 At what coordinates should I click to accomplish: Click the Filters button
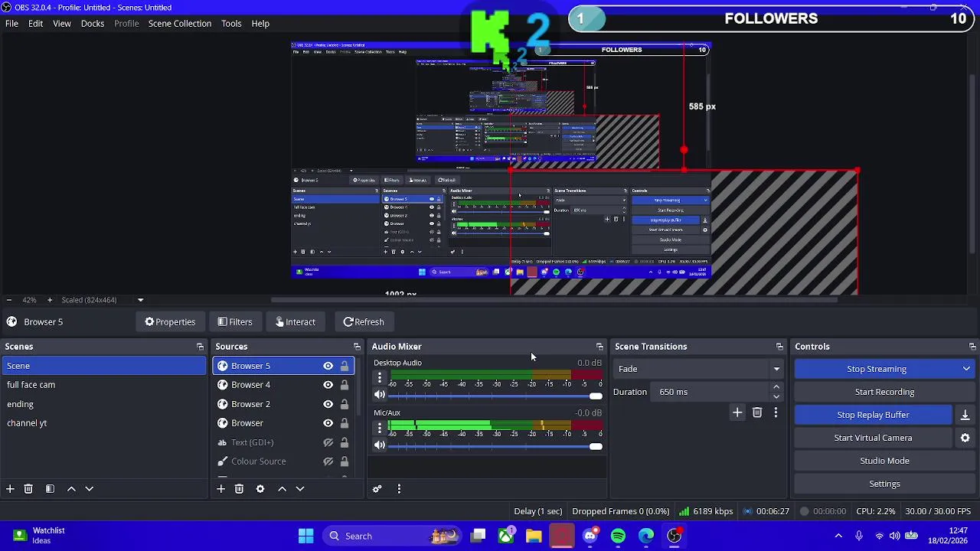pos(234,322)
